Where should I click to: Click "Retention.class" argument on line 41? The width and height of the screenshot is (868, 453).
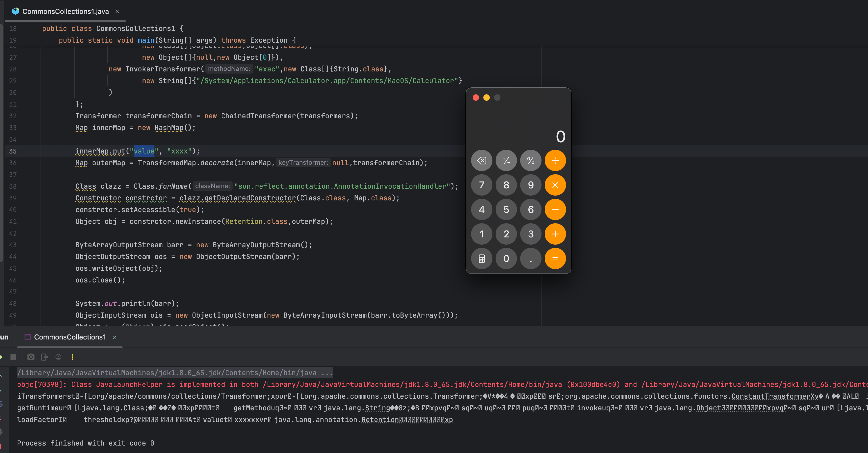256,221
